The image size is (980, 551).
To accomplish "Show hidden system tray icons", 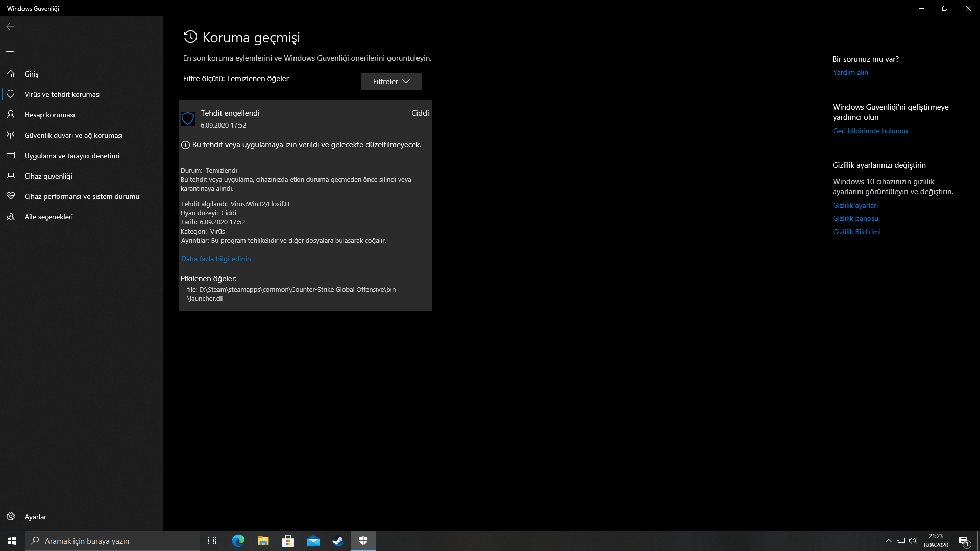I will tap(888, 541).
